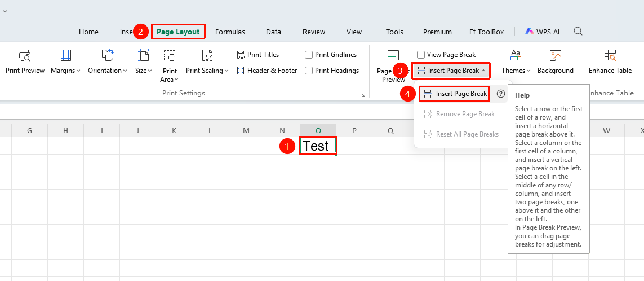Open WPS AI assistant
The width and height of the screenshot is (644, 281).
pos(542,32)
